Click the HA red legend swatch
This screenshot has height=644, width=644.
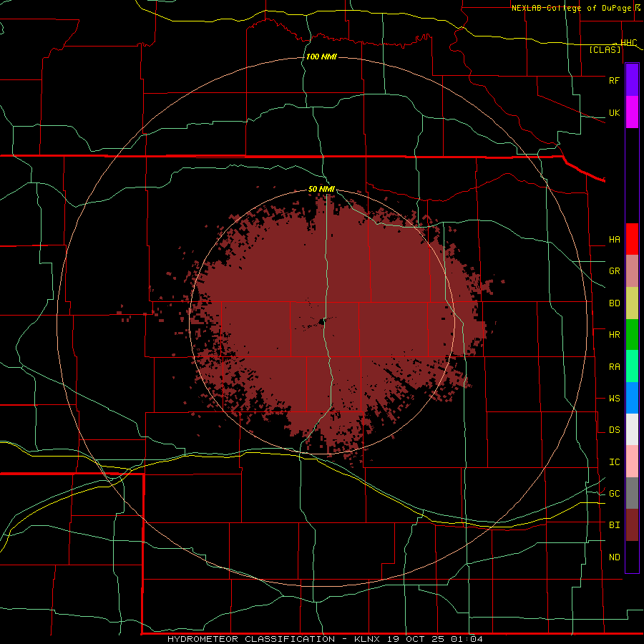pyautogui.click(x=632, y=239)
